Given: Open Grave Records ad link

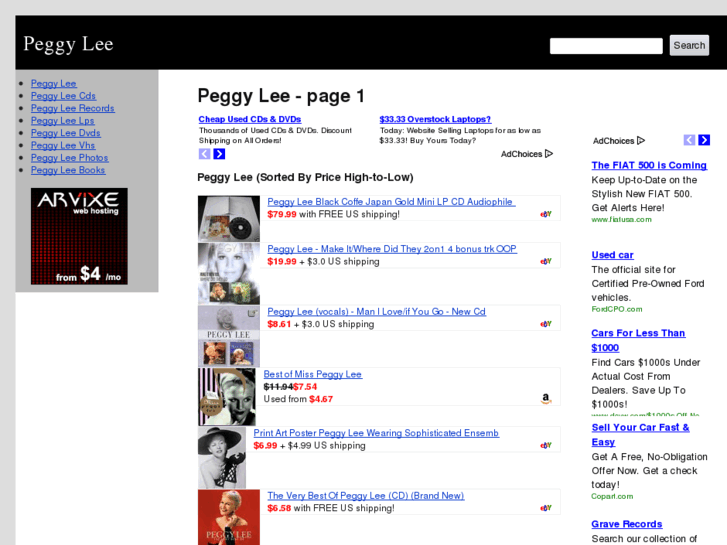Looking at the screenshot, I should coord(627,524).
